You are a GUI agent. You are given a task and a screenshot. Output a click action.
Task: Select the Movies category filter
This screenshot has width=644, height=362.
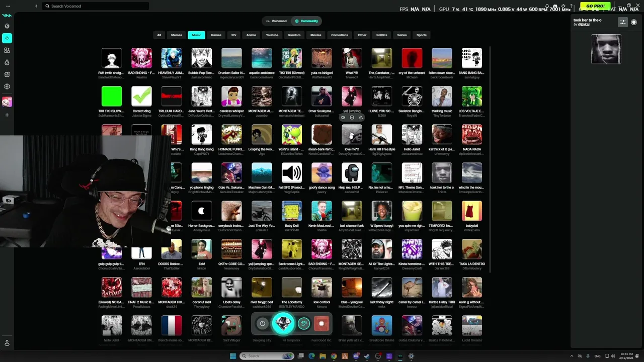click(316, 35)
